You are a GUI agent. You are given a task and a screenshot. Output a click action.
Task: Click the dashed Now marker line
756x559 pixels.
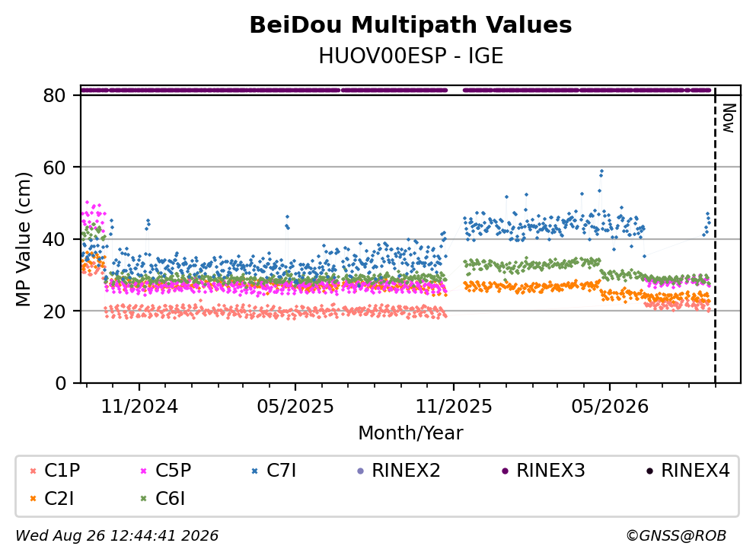click(715, 236)
